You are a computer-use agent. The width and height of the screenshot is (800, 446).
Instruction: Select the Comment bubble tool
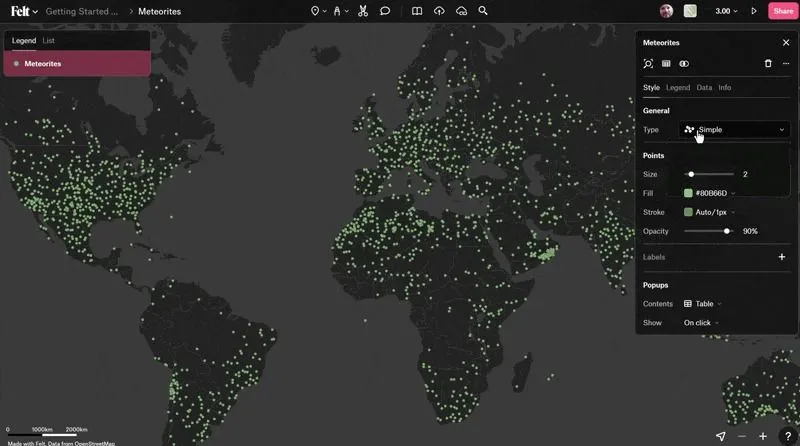385,11
